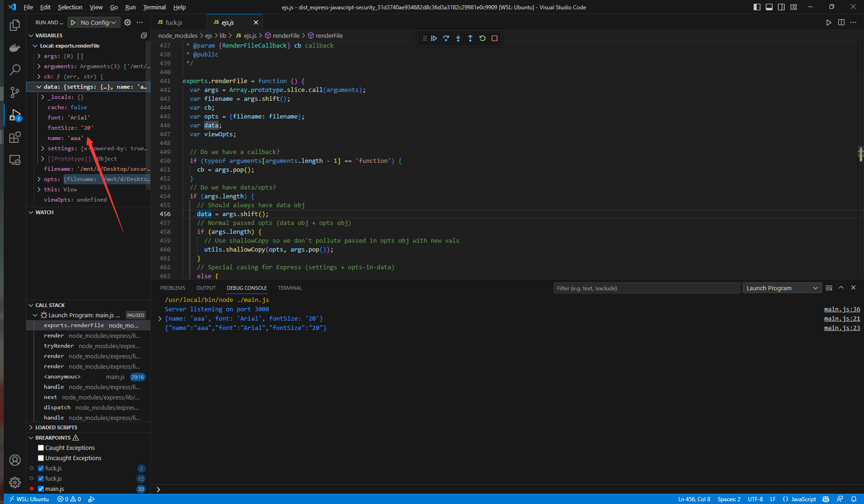Open the Source Control view
Viewport: 864px width, 504px height.
pos(15,92)
